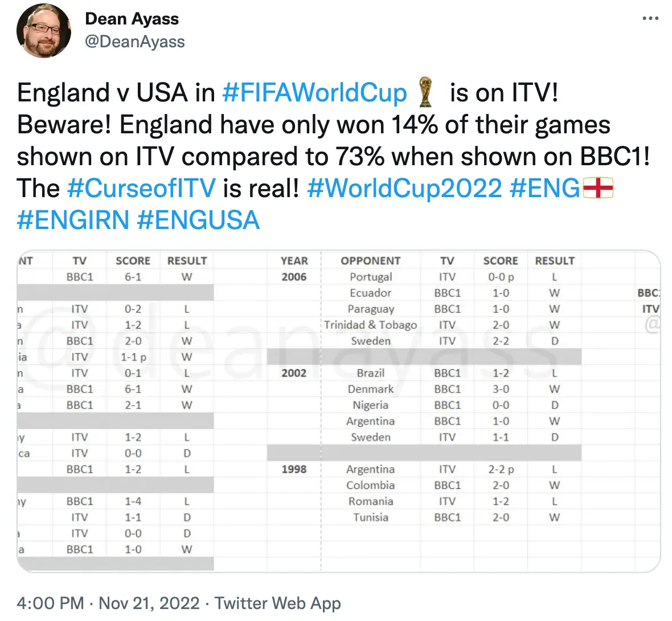Click the World Cup trophy emoji
The width and height of the screenshot is (672, 621).
(425, 93)
